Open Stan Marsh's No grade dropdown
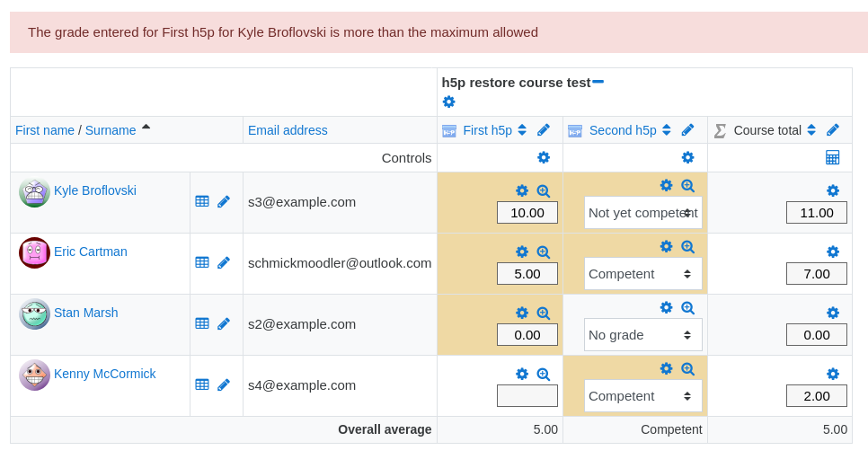The image size is (868, 468). tap(643, 335)
